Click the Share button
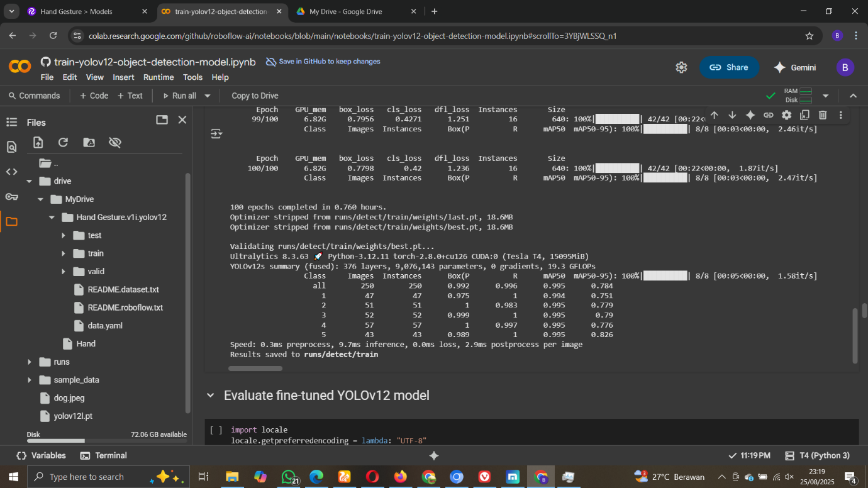Viewport: 868px width, 488px height. (x=729, y=67)
